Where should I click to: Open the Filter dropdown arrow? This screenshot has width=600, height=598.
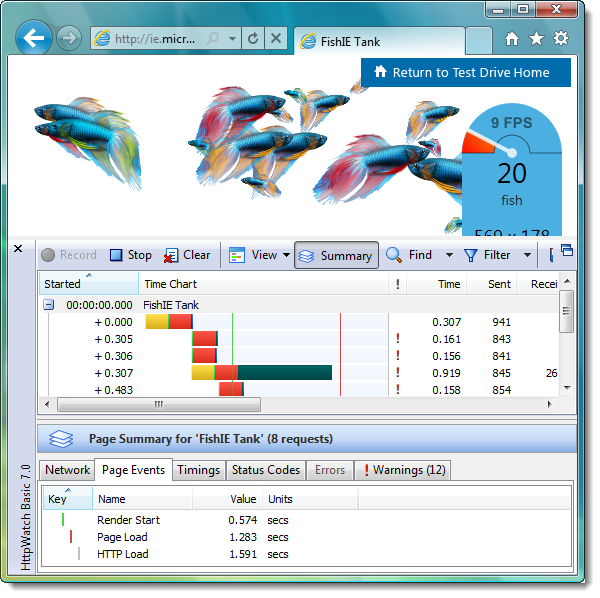527,255
